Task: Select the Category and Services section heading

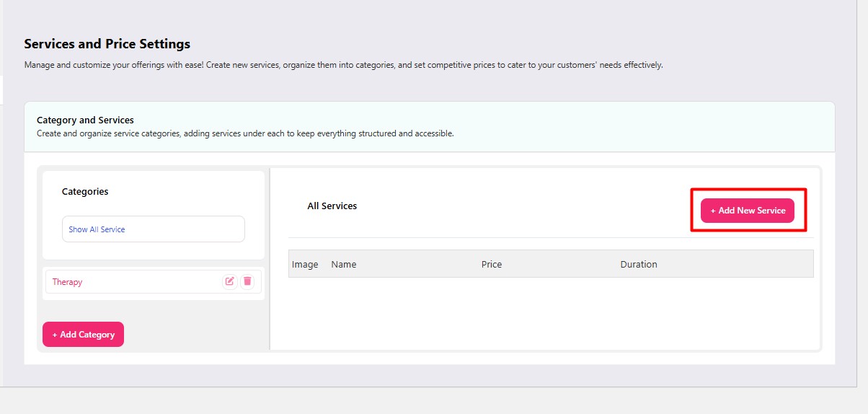Action: pyautogui.click(x=85, y=120)
